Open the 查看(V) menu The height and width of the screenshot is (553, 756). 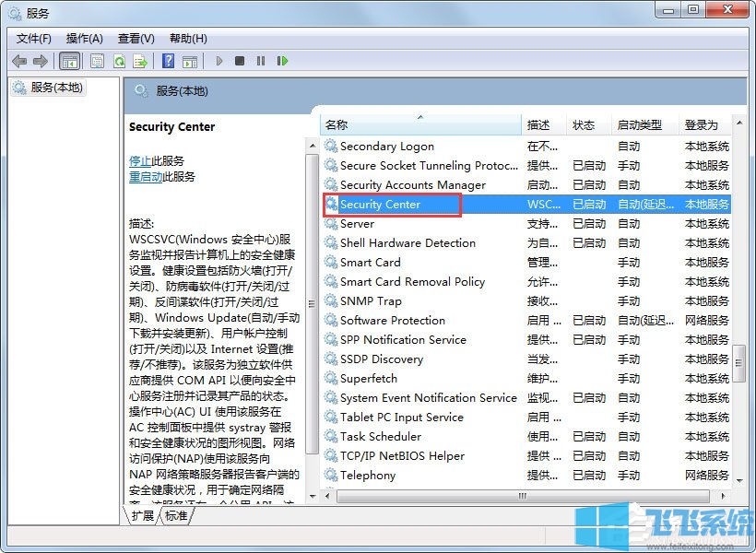pos(136,38)
